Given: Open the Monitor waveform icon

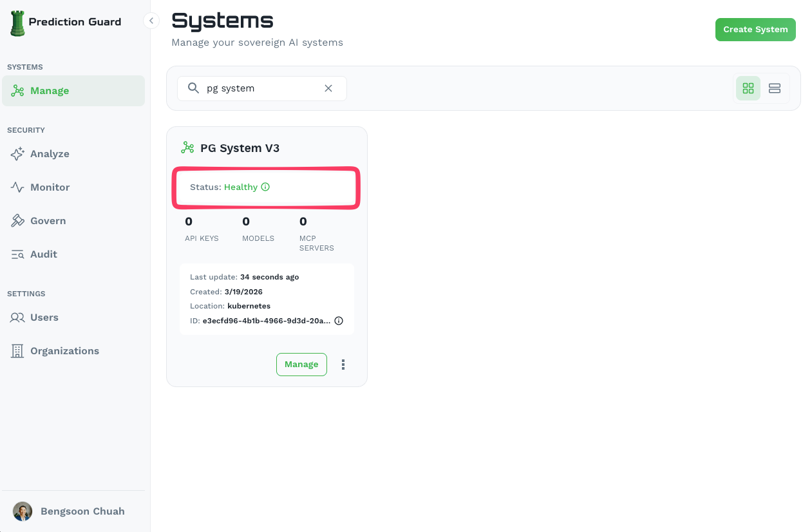Looking at the screenshot, I should 17,187.
